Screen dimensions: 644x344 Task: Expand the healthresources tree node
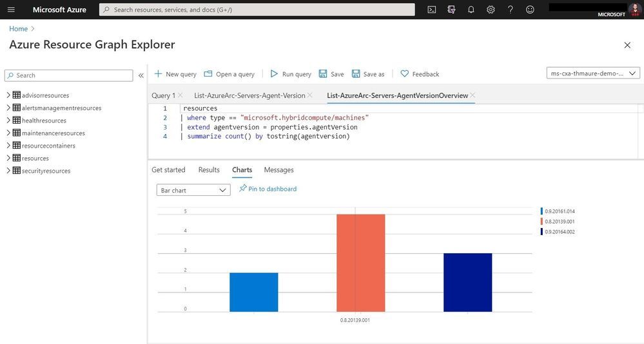pyautogui.click(x=8, y=120)
